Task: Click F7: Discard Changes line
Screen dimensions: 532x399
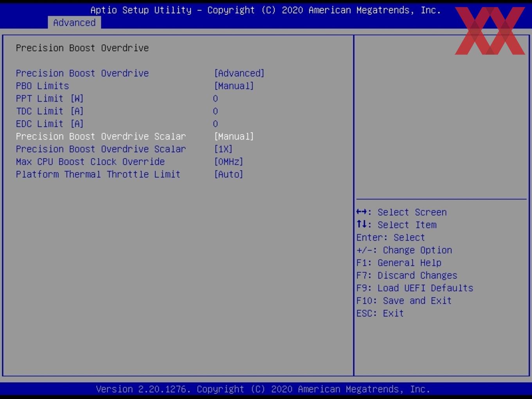Action: click(x=407, y=275)
